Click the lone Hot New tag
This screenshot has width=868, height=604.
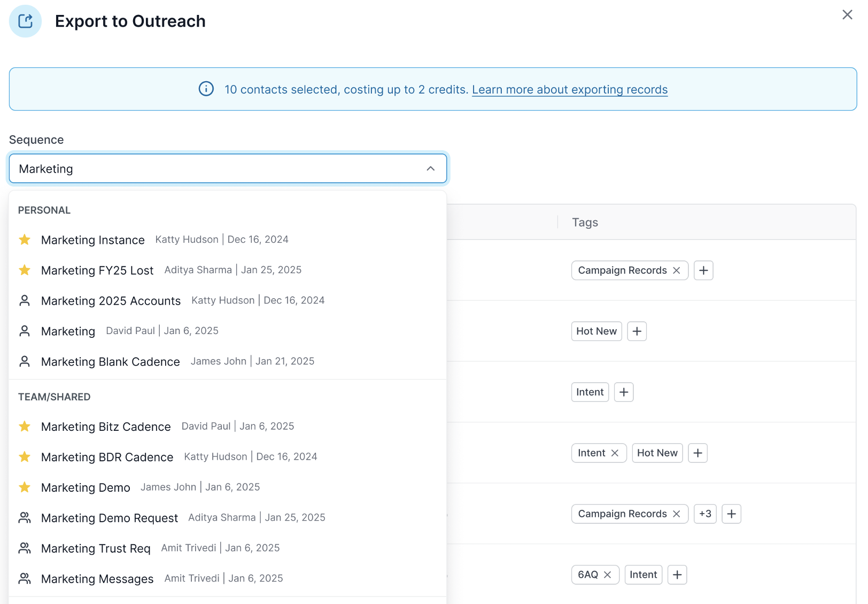point(596,331)
